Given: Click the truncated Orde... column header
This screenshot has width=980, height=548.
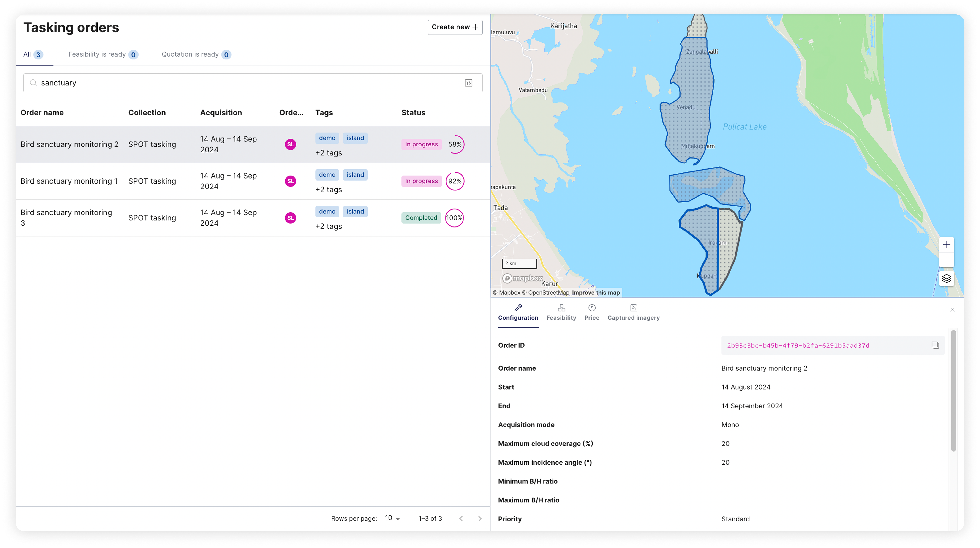Looking at the screenshot, I should click(x=291, y=113).
